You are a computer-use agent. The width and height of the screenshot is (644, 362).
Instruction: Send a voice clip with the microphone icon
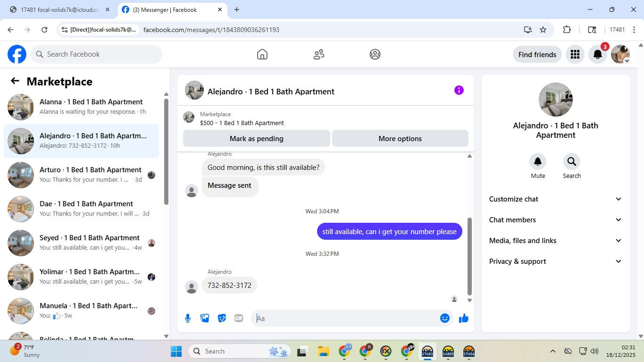click(188, 318)
